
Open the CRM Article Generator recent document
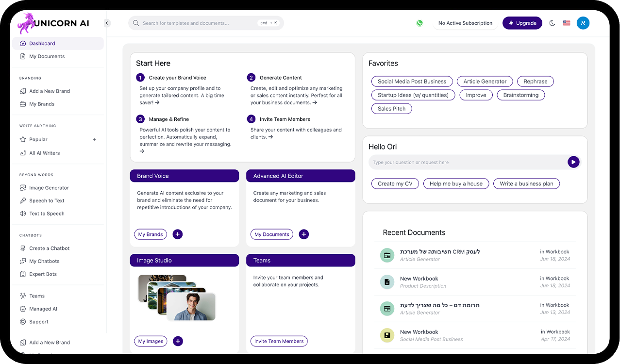475,255
